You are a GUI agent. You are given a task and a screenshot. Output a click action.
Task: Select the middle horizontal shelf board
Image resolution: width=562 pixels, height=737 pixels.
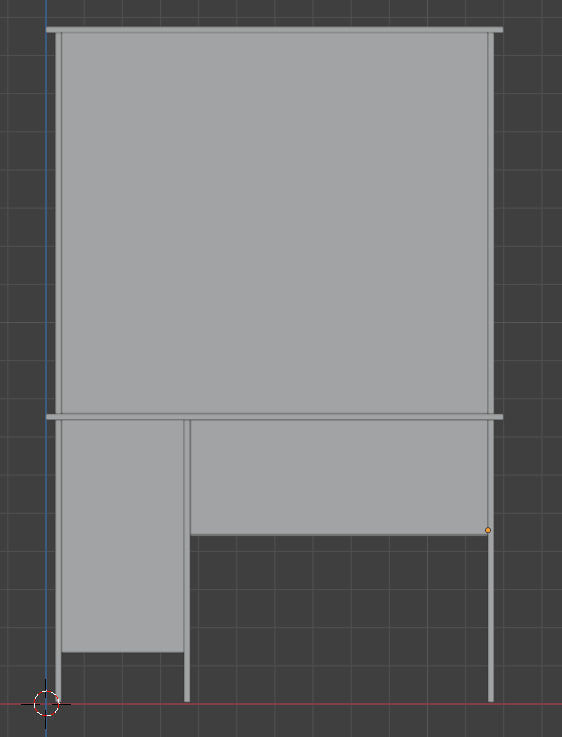pos(274,417)
